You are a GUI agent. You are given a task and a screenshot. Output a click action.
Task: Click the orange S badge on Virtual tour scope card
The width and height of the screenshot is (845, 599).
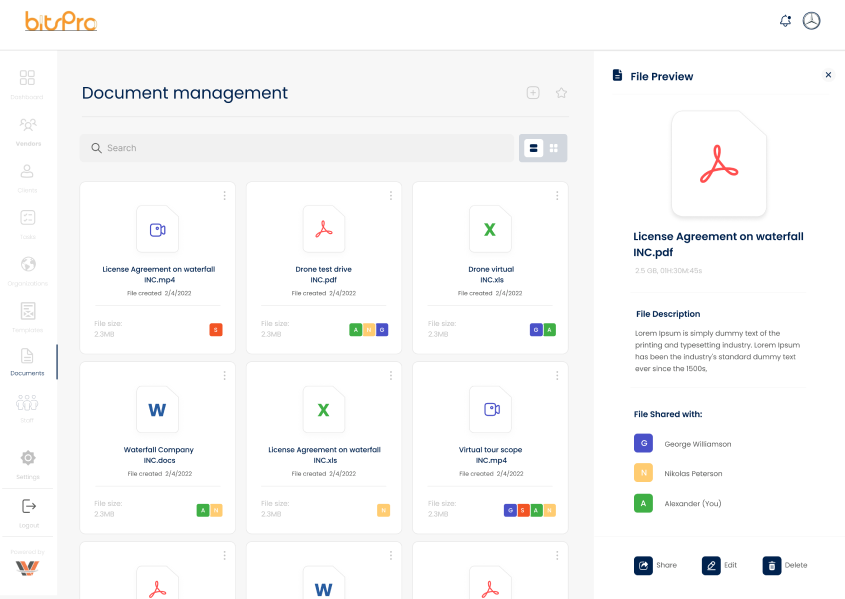(523, 510)
